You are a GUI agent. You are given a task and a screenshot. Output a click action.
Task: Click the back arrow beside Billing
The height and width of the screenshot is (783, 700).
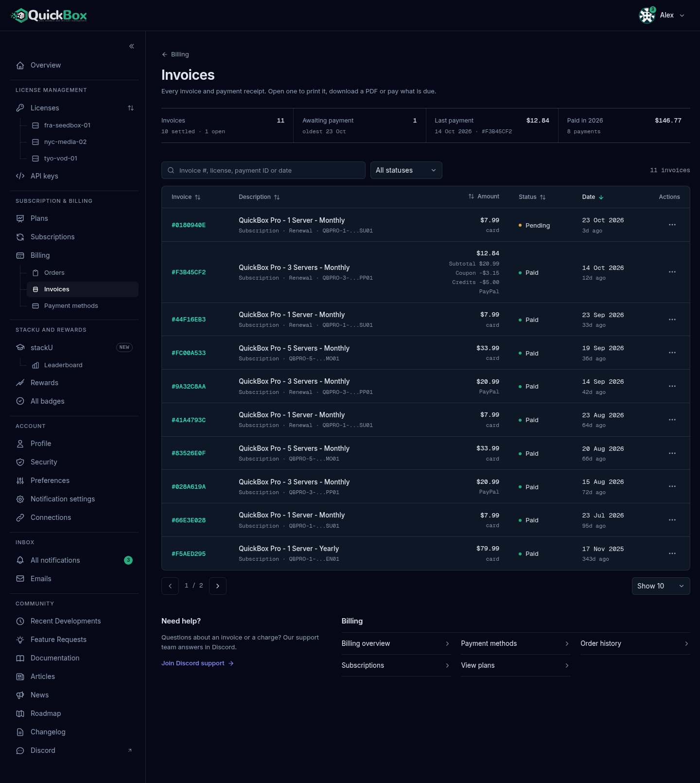pos(164,54)
